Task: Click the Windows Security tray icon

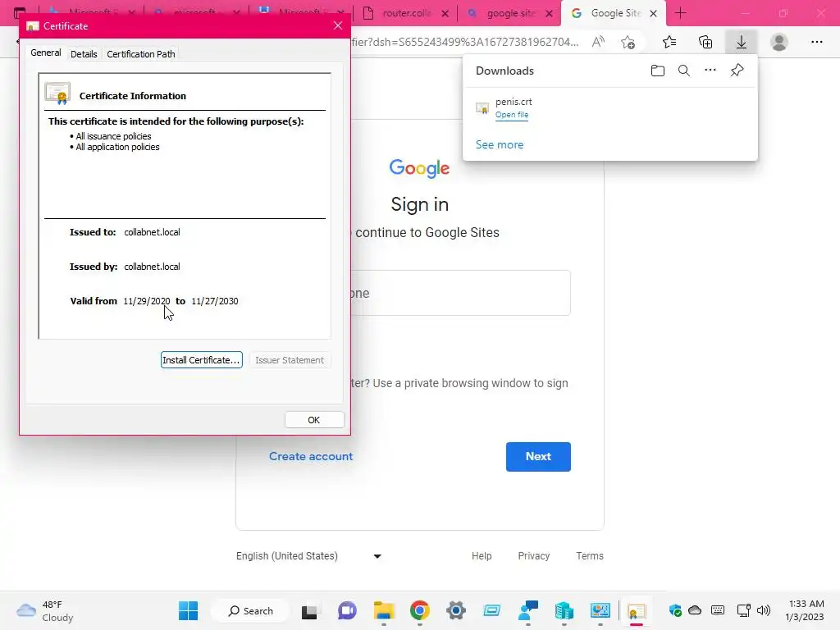Action: click(675, 610)
